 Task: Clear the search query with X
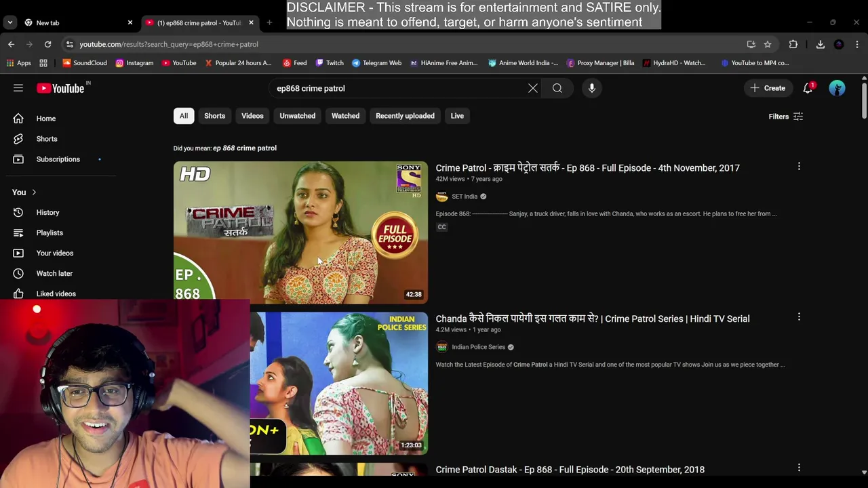tap(533, 88)
